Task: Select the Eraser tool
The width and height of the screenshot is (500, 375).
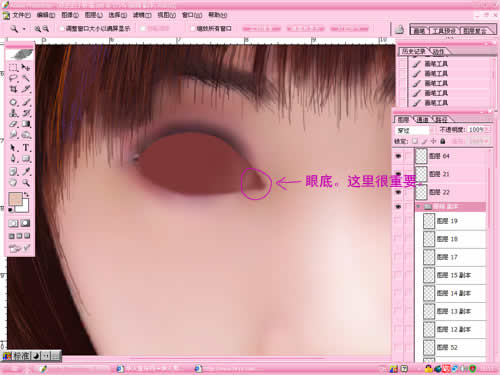Action: pos(13,124)
